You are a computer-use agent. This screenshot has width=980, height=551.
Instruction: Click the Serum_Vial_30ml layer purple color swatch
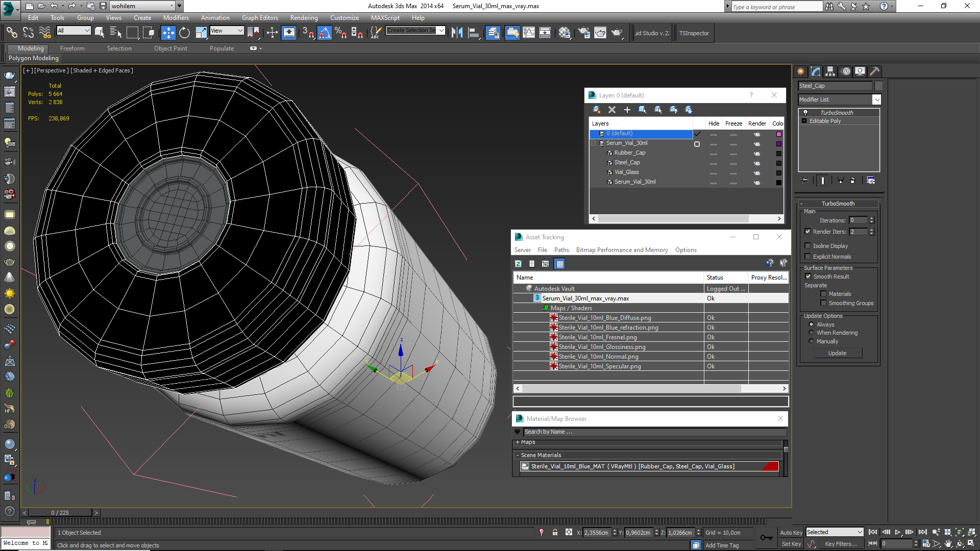click(778, 144)
